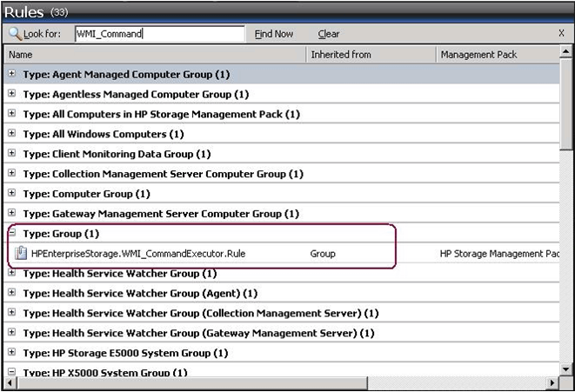Click the Look for search input field
This screenshot has height=392, width=575.
[158, 34]
